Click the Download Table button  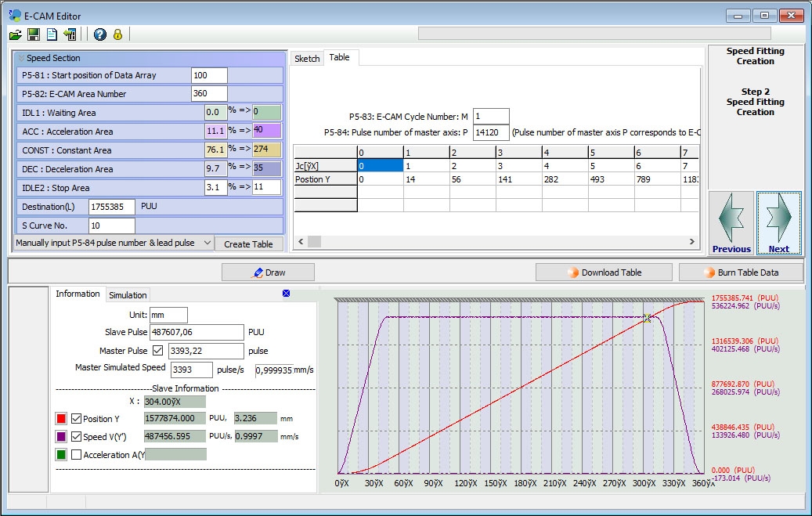[604, 272]
